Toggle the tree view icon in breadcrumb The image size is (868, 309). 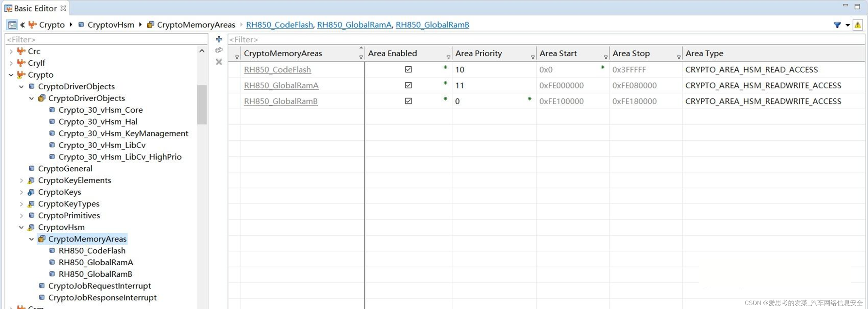coord(12,25)
